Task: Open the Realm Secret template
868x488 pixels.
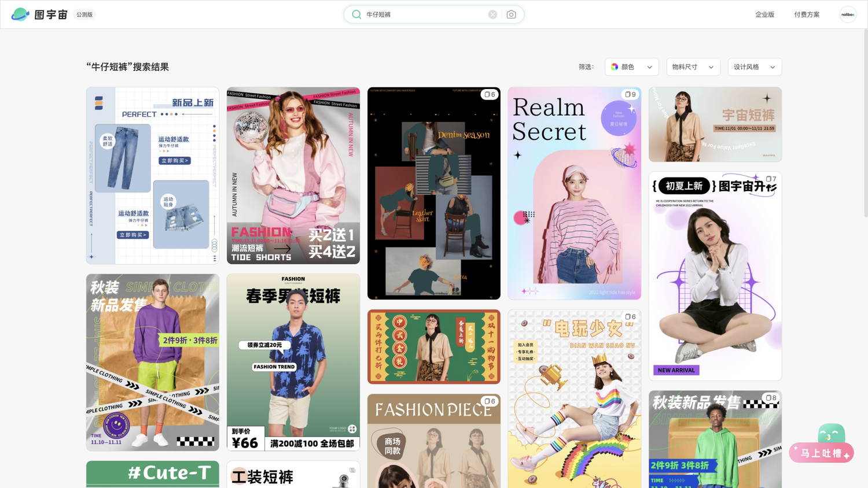Action: (x=575, y=193)
